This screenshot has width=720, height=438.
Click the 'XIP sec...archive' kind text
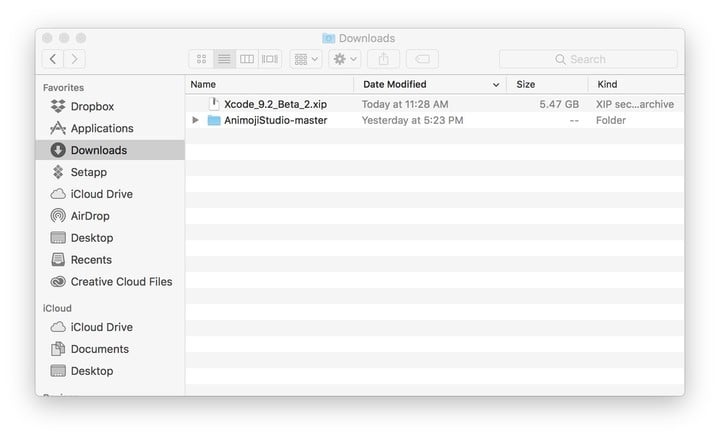click(x=635, y=104)
